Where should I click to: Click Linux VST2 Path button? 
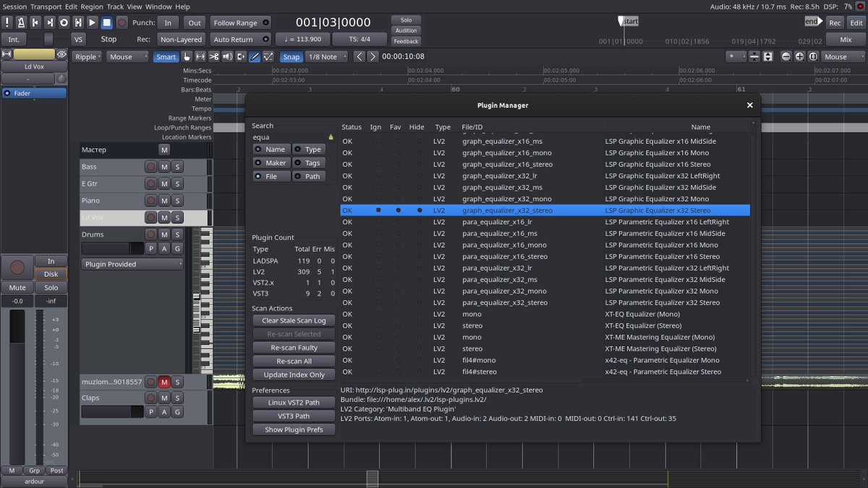pos(294,403)
